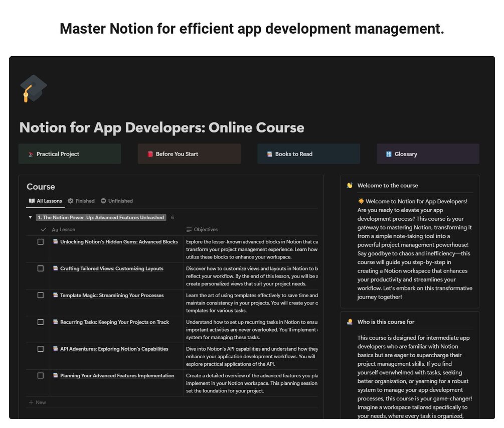Click objectives text starting 'Dive into Notion's API capabilities'
The width and height of the screenshot is (504, 428).
tap(252, 356)
